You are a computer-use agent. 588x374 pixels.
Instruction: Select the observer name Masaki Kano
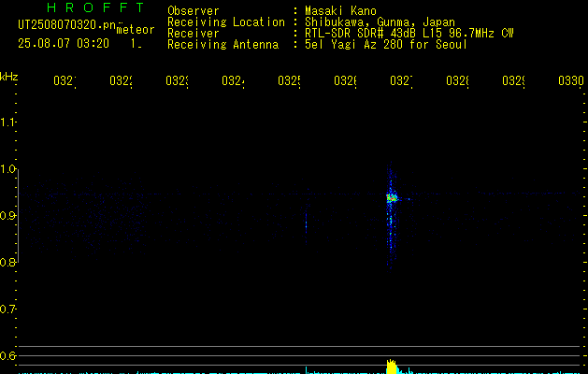tap(341, 11)
